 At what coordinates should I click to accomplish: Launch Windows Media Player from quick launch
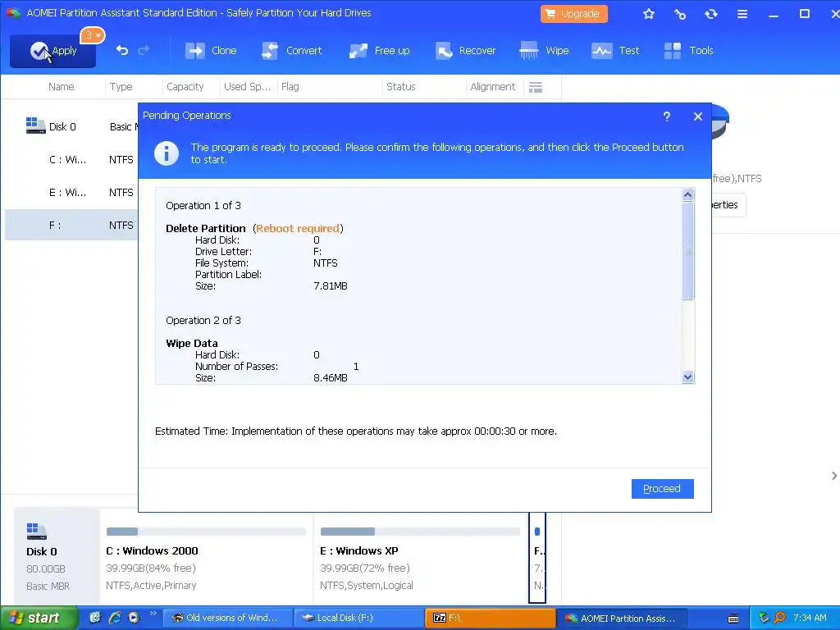point(134,618)
